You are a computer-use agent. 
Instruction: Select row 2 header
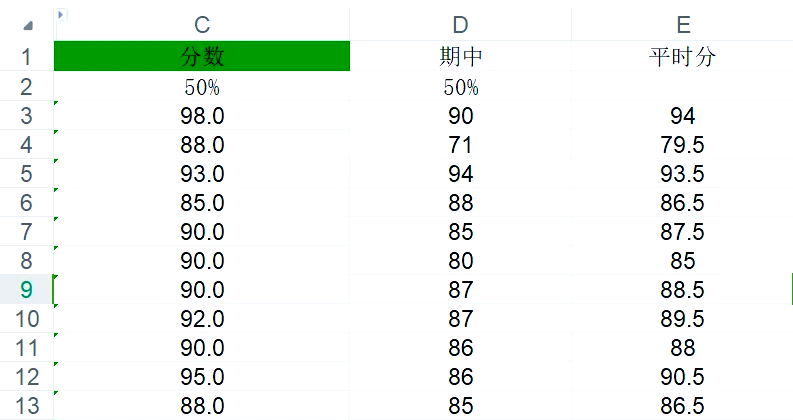pos(26,87)
